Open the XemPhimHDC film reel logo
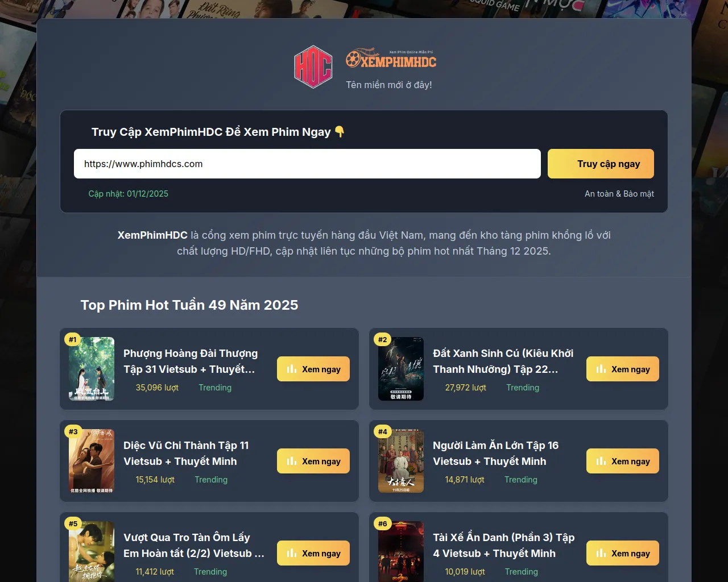This screenshot has width=728, height=582. 391,59
